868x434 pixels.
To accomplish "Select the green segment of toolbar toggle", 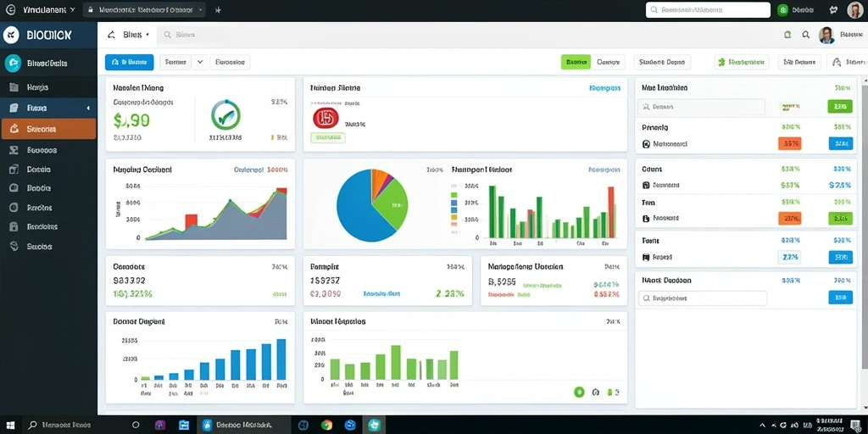I will (x=576, y=62).
